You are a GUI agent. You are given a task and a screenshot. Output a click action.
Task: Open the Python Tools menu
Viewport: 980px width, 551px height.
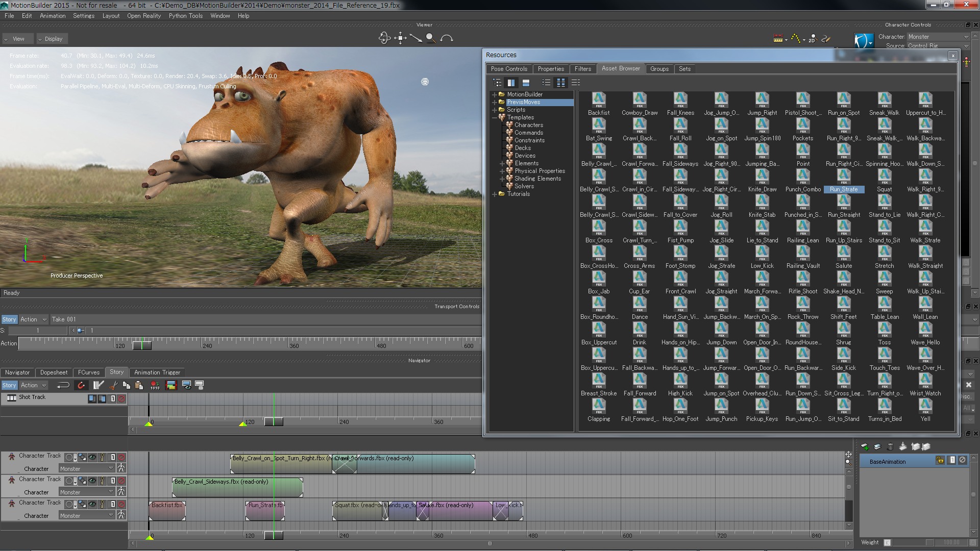185,16
